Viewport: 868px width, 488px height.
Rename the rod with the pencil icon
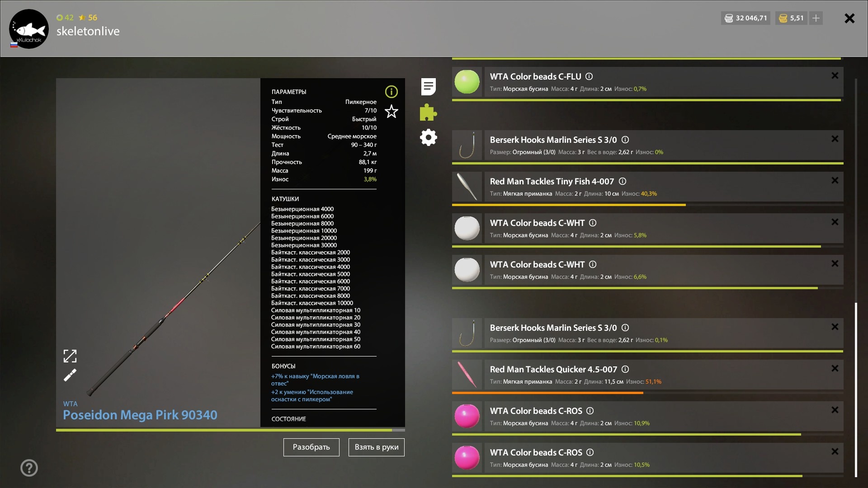[x=70, y=375]
